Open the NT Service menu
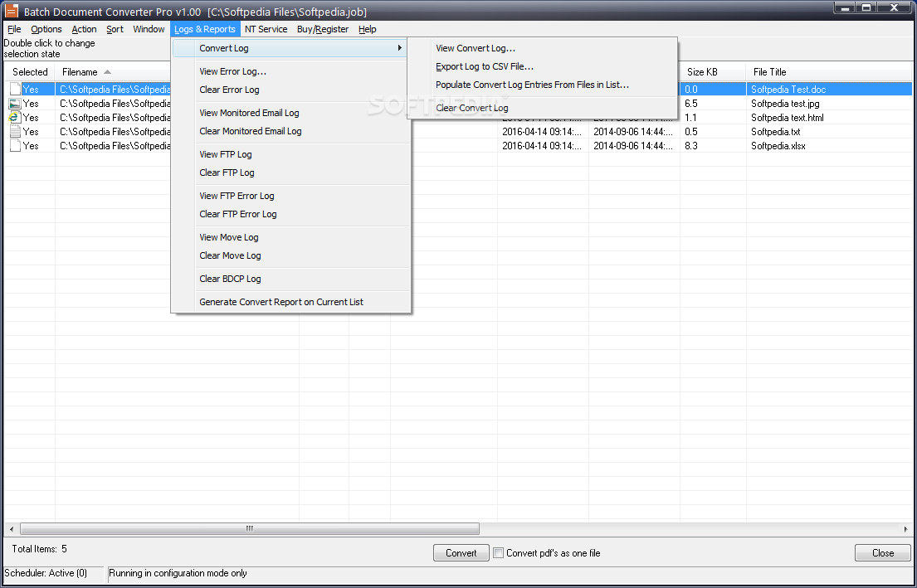Viewport: 917px width, 588px height. [x=266, y=29]
